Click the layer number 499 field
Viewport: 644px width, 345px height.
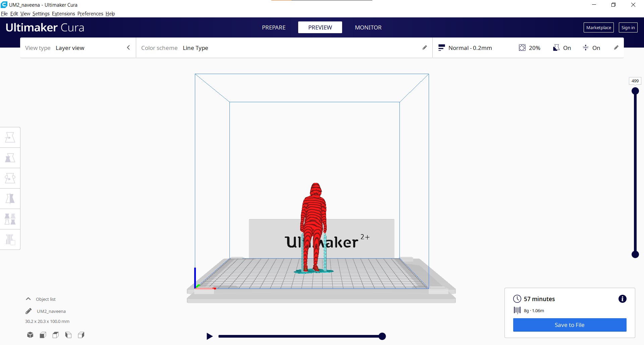coord(635,81)
